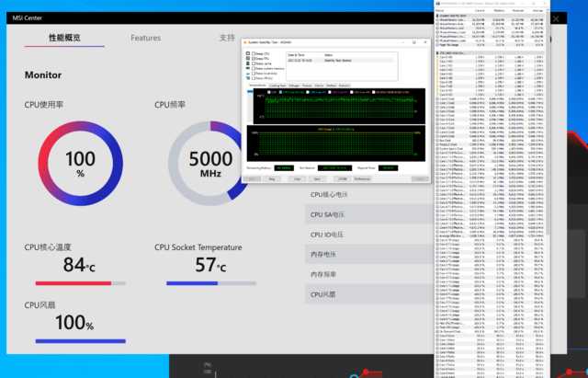The height and width of the screenshot is (378, 588).
Task: Select the CPU风扇 row in right list
Action: [x=369, y=294]
